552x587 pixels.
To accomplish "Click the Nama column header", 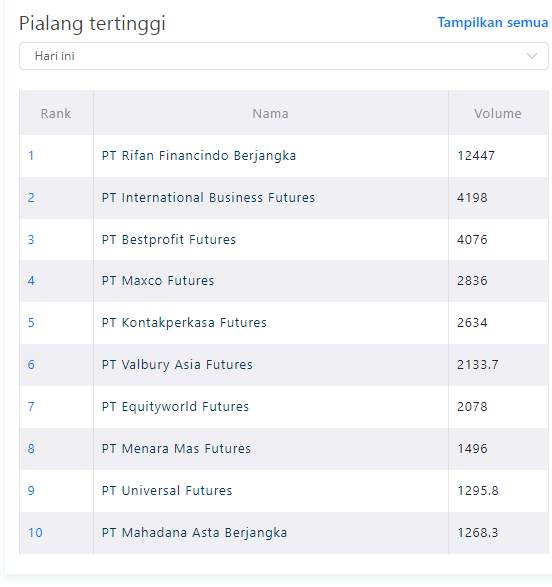I will coord(270,113).
